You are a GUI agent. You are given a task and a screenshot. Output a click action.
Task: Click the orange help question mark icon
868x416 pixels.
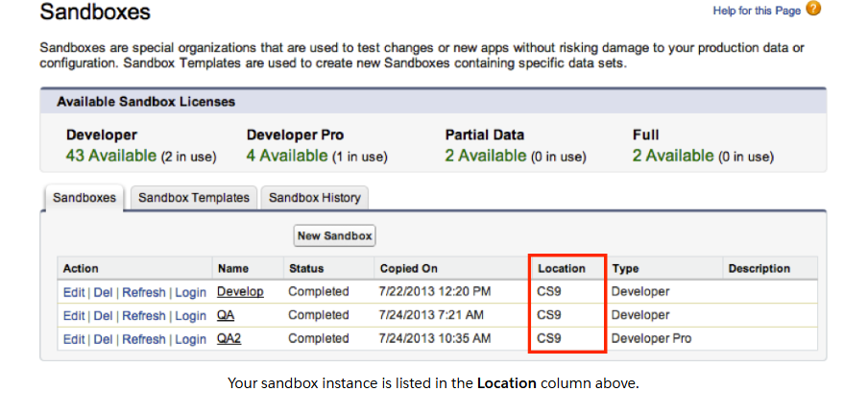click(813, 9)
